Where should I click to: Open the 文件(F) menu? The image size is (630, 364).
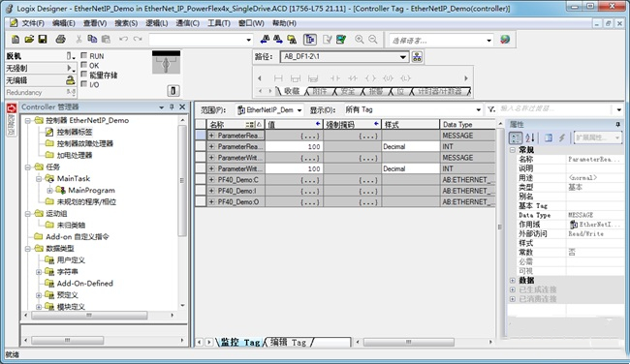pos(33,23)
